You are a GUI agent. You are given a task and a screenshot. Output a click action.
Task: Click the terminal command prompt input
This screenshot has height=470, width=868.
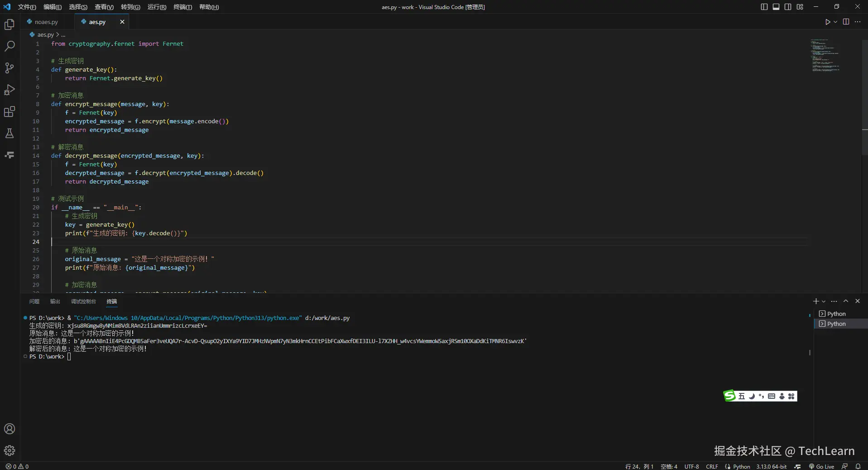point(69,357)
